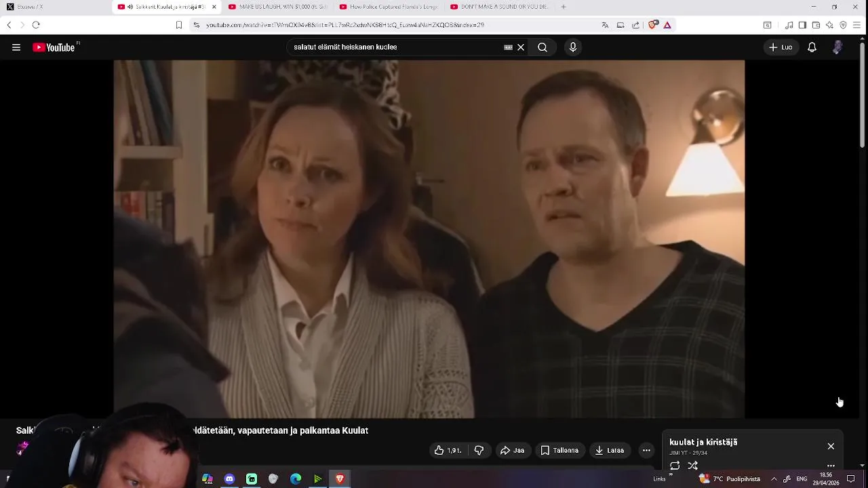This screenshot has width=868, height=488.
Task: Show hidden system tray icons
Action: (774, 479)
